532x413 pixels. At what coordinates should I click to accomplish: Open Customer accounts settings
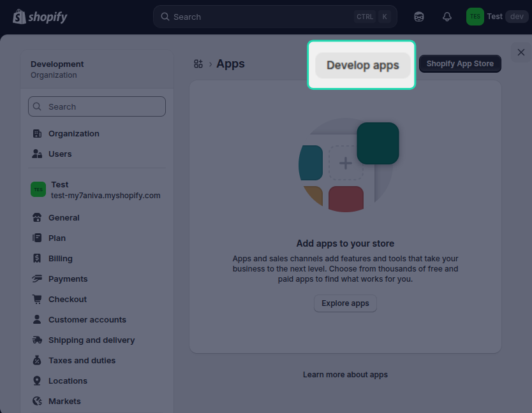click(97, 319)
